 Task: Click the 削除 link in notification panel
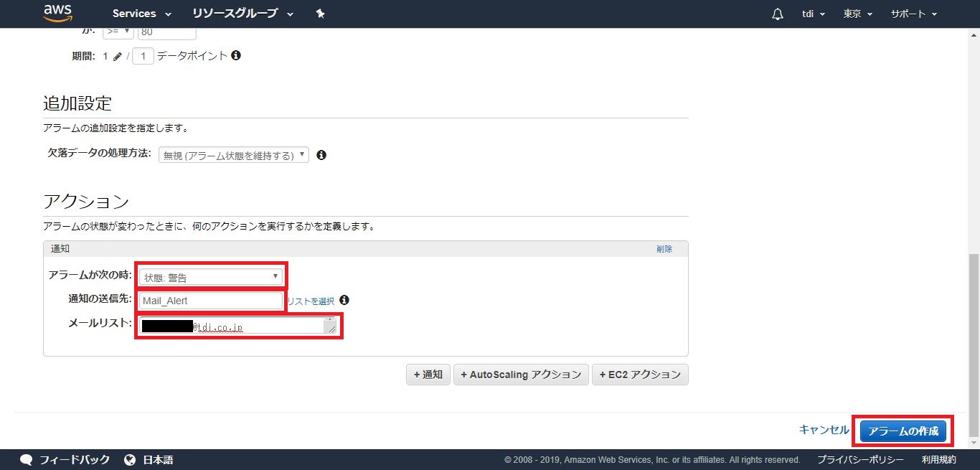664,249
